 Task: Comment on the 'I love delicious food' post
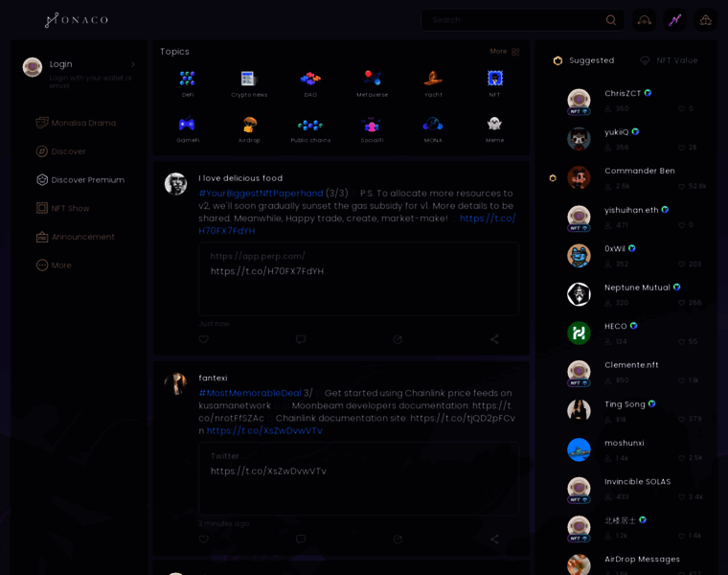click(301, 339)
